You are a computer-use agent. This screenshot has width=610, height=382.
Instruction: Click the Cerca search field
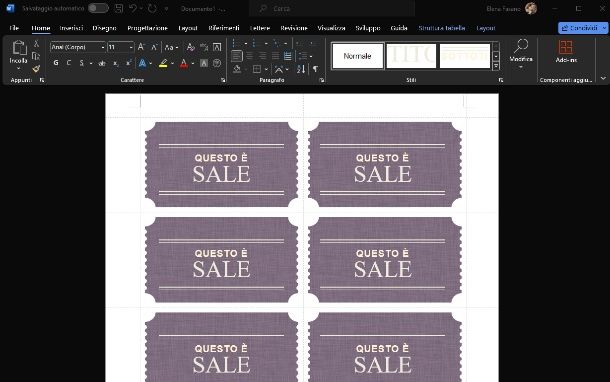(x=332, y=8)
